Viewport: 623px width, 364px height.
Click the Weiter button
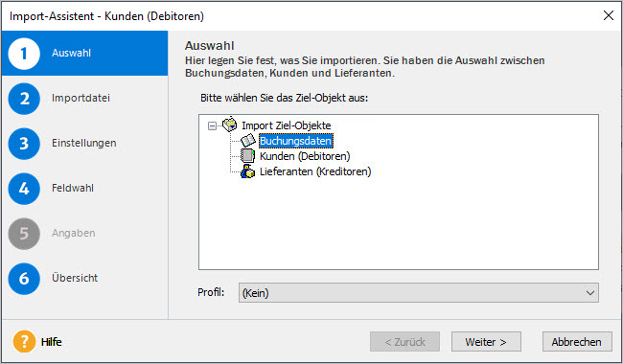pos(486,342)
